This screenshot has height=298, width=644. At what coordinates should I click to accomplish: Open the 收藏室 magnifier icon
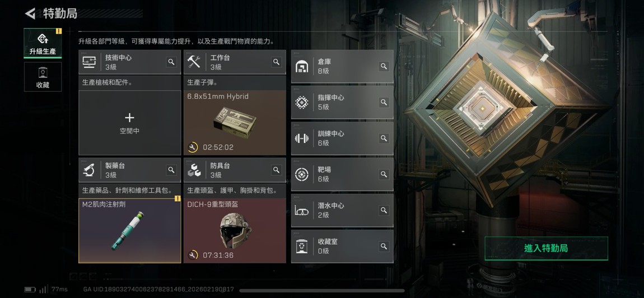click(384, 246)
